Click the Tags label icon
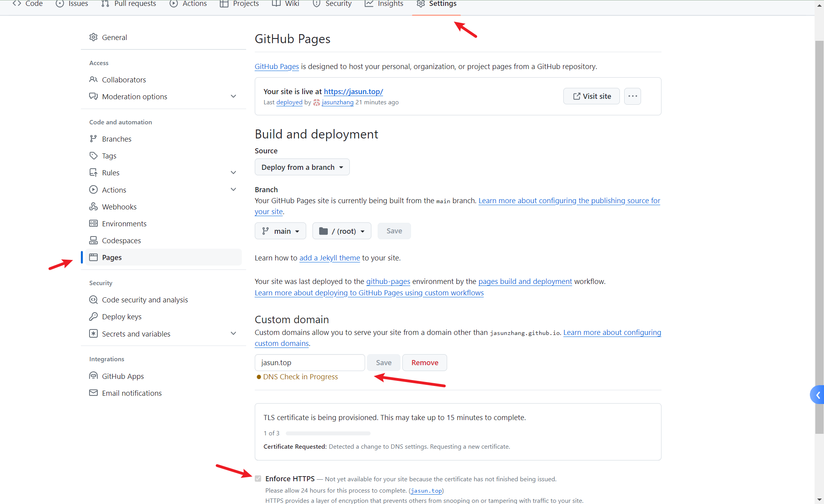This screenshot has width=824, height=504. point(93,156)
